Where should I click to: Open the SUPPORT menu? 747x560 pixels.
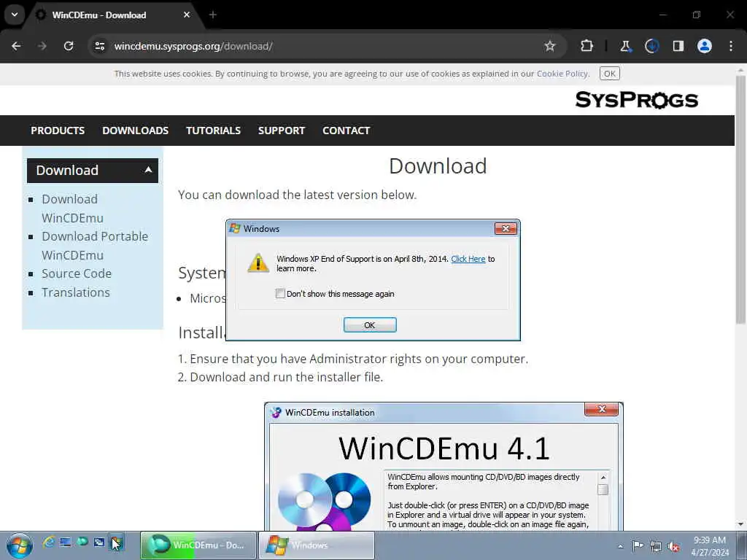coord(282,131)
